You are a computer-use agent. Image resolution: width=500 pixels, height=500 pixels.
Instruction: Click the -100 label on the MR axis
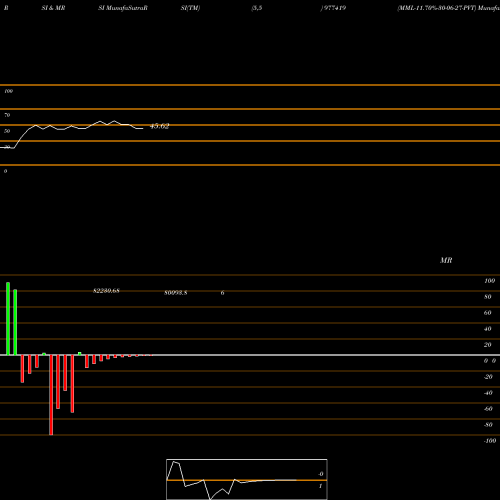[x=490, y=441]
